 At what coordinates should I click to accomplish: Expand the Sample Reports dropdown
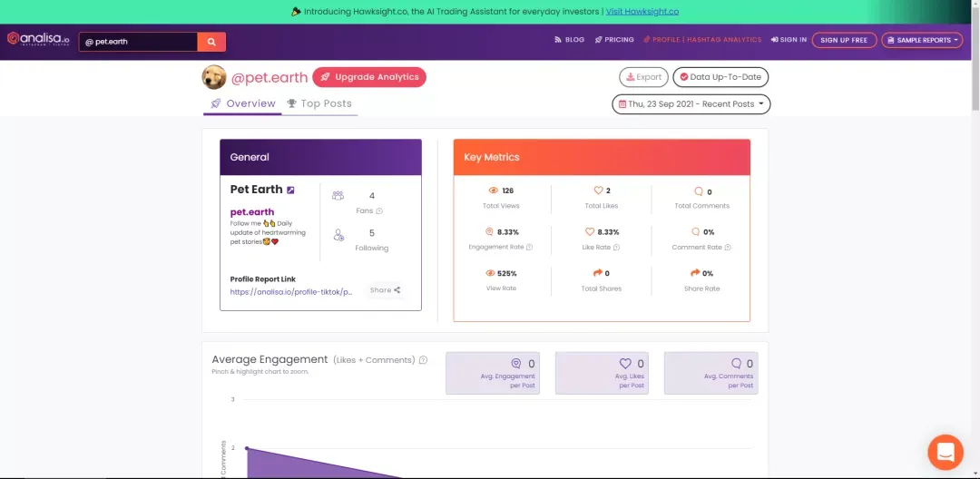[922, 40]
